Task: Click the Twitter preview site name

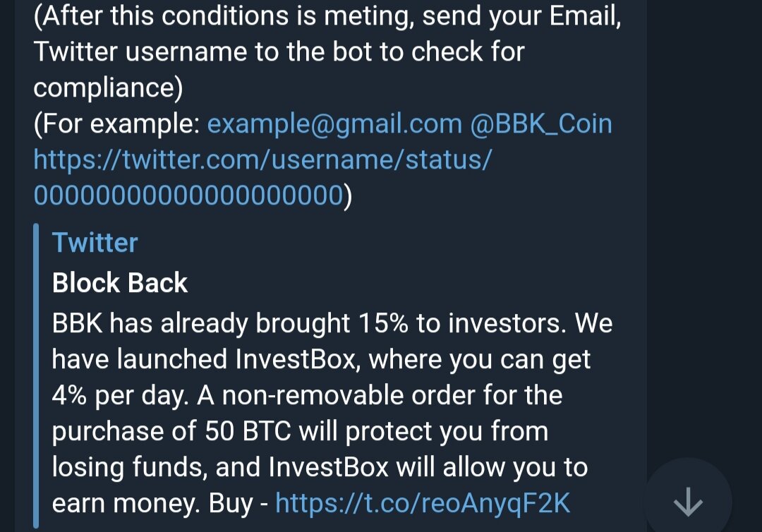Action: point(95,243)
